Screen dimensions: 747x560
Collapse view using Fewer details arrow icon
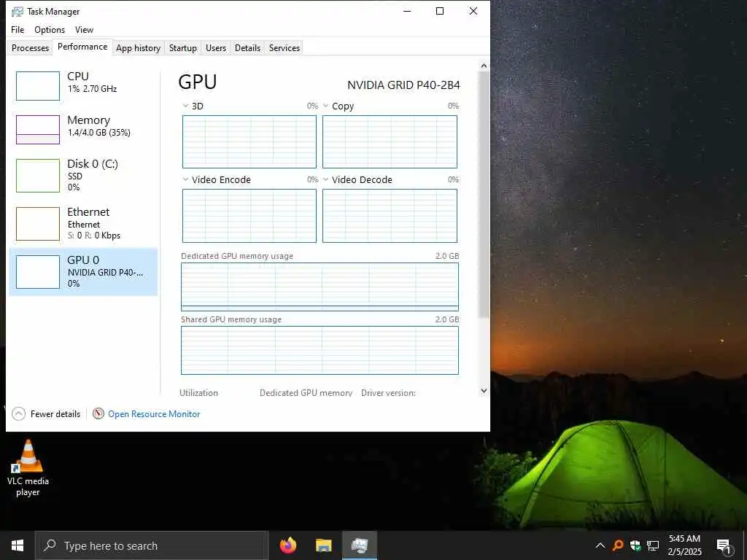[x=18, y=414]
